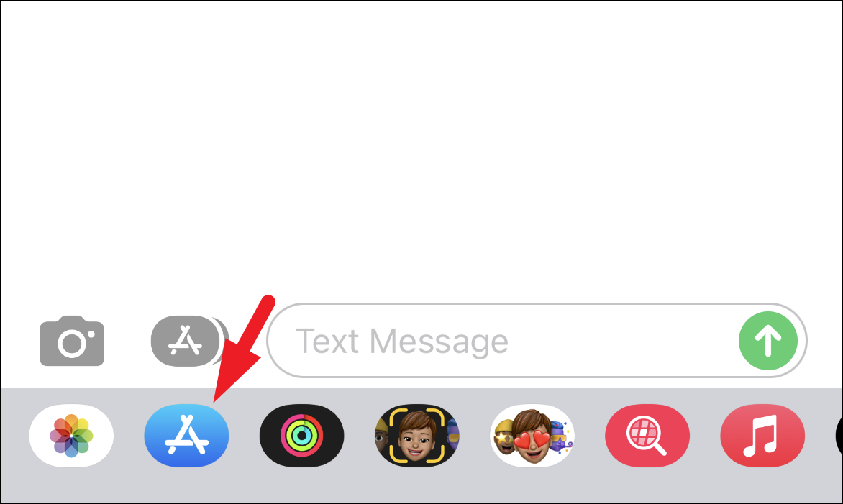Launch the Music app in the drawer
This screenshot has width=843, height=504.
point(762,435)
